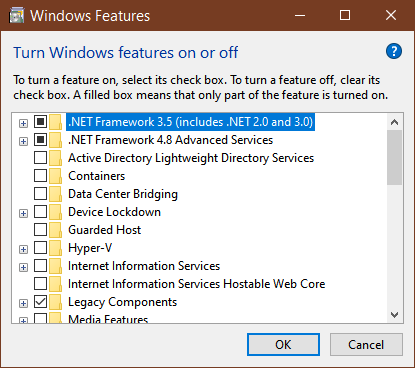Tick the Device Lockdown checkbox
Image resolution: width=415 pixels, height=368 pixels.
(x=40, y=212)
